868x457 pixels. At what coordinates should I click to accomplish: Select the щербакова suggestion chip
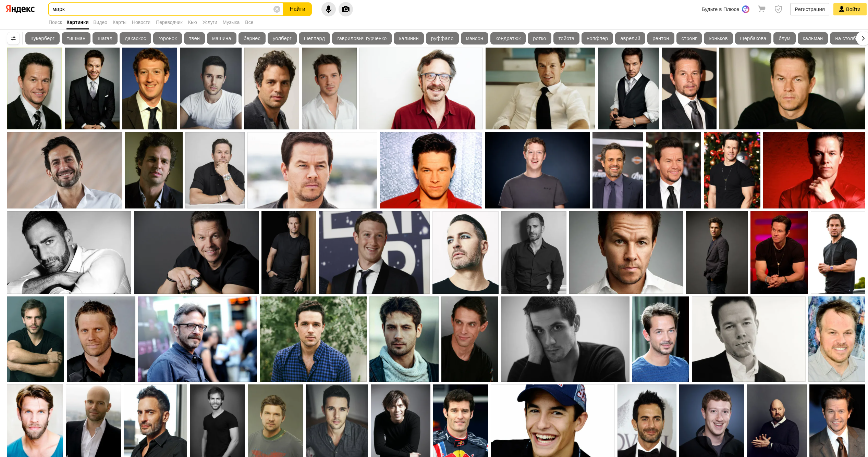753,38
